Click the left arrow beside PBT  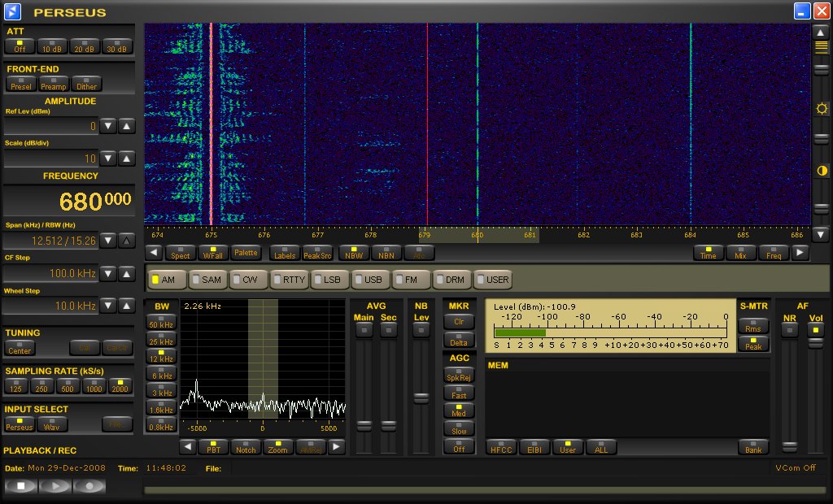pyautogui.click(x=188, y=446)
